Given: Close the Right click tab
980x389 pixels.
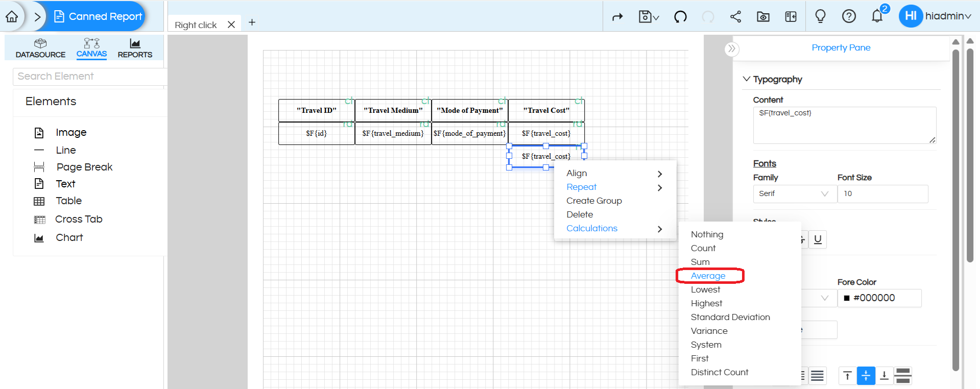Looking at the screenshot, I should click(231, 25).
